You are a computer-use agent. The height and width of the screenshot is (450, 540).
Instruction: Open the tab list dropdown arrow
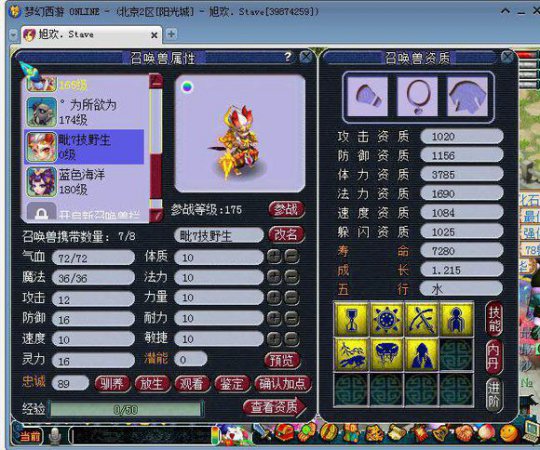point(13,35)
